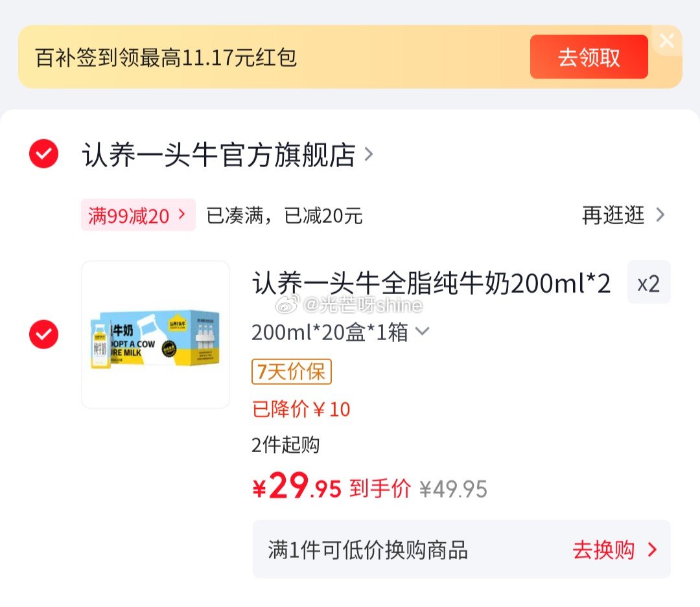Click the gray chevron after 再逛逛
The width and height of the screenshot is (700, 607).
point(660,216)
